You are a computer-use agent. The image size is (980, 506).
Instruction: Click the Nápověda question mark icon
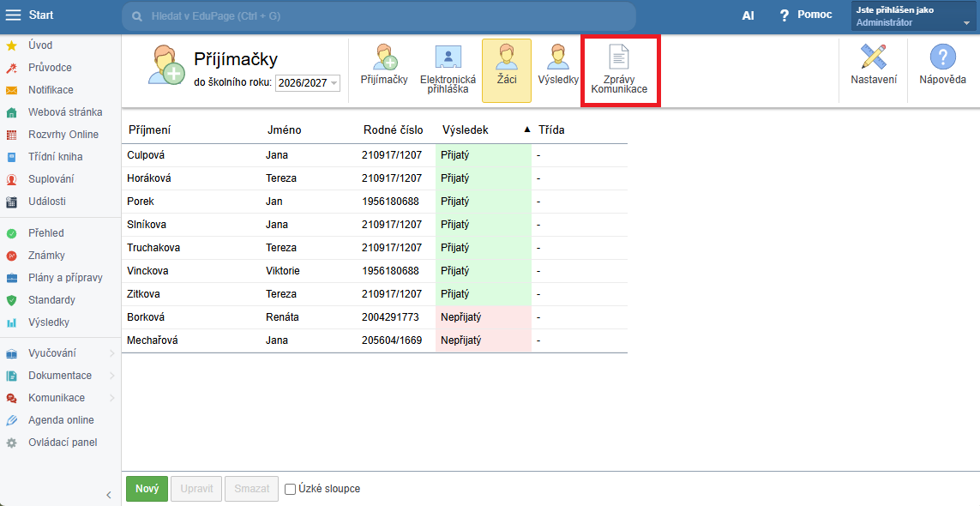[942, 67]
